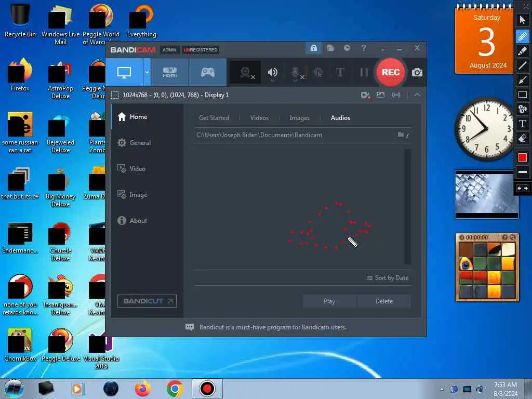This screenshot has width=532, height=399.
Task: Switch to Audios tab
Action: coord(340,118)
